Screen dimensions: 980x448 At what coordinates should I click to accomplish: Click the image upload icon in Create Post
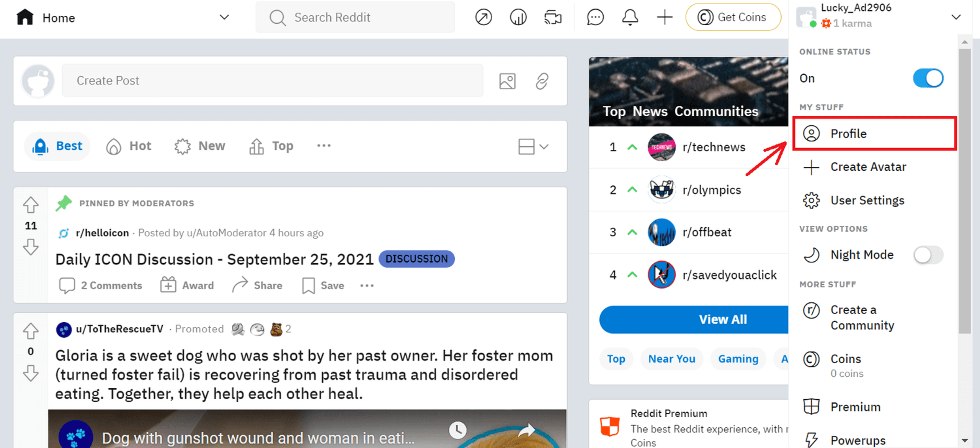pos(507,81)
